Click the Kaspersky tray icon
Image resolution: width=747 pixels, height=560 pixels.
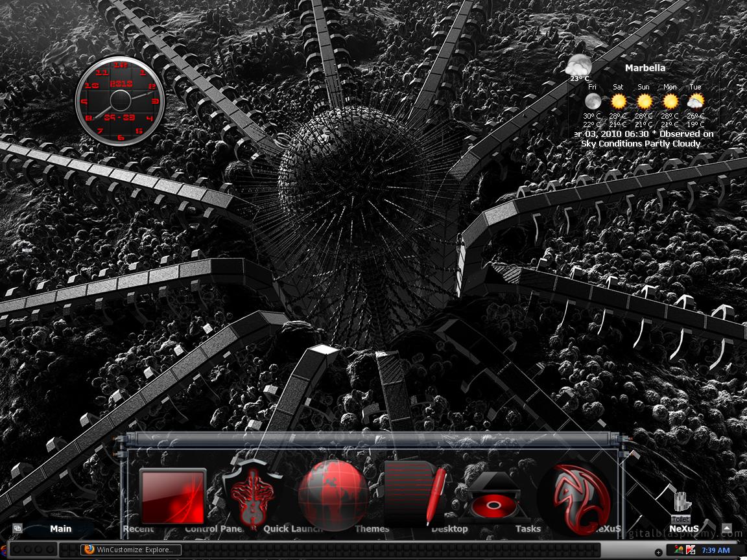[691, 550]
